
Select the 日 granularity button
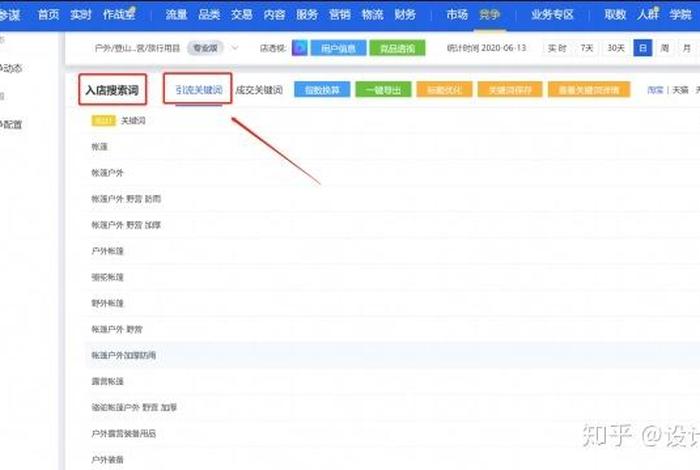642,48
